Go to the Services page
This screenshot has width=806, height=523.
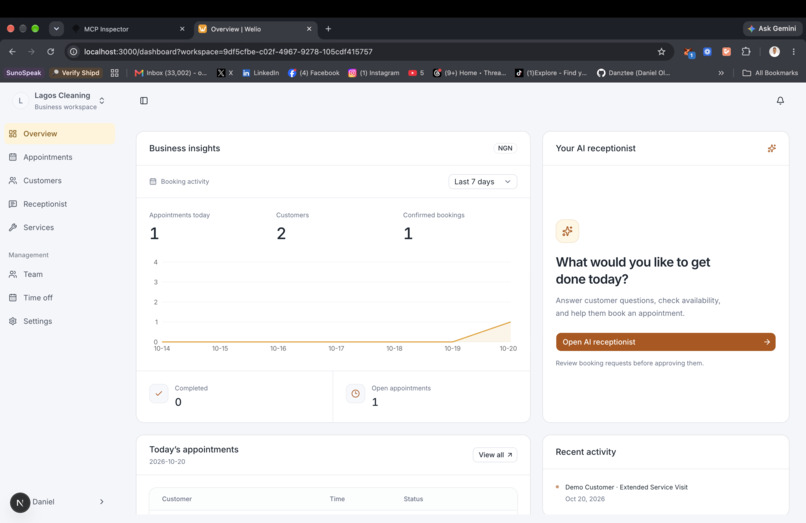coord(60,227)
